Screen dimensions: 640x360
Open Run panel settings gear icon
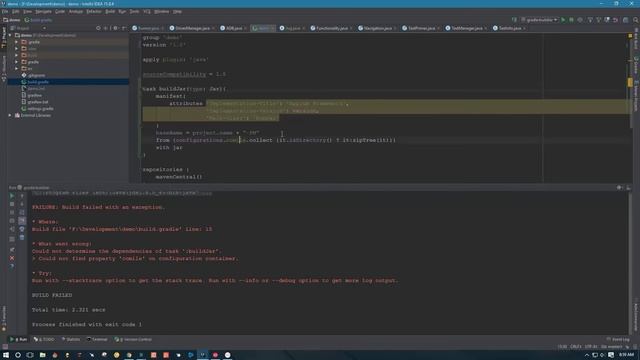point(619,187)
